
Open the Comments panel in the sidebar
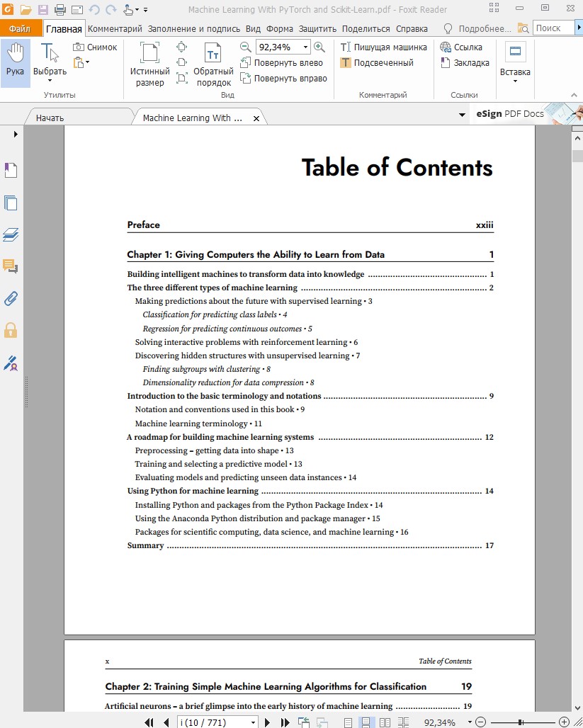(11, 266)
